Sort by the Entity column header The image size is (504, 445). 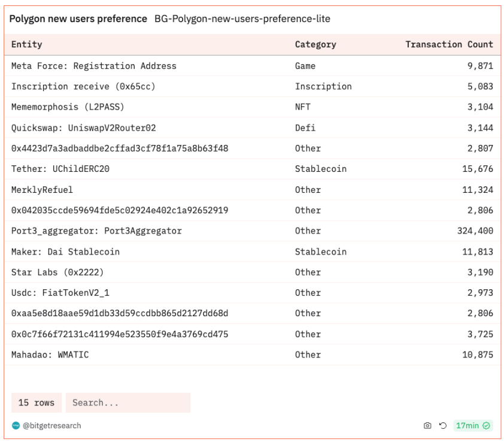click(27, 44)
